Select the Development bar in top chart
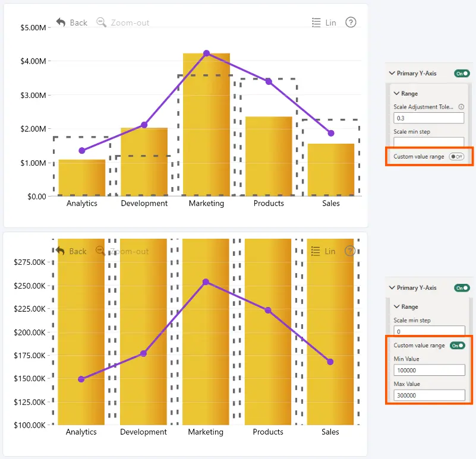 pyautogui.click(x=144, y=162)
